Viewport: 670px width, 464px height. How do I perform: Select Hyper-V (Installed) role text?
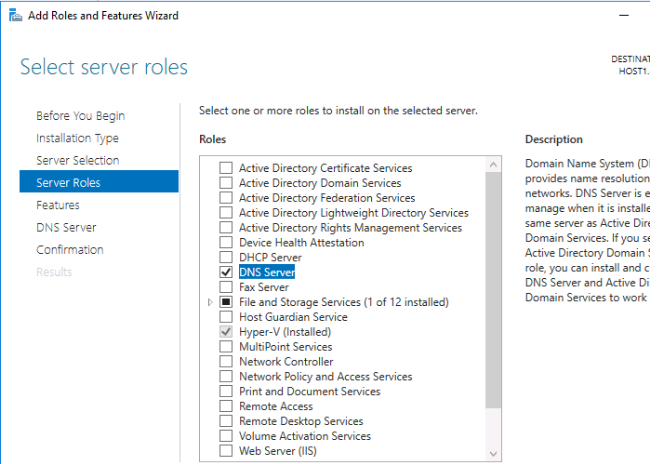(285, 332)
